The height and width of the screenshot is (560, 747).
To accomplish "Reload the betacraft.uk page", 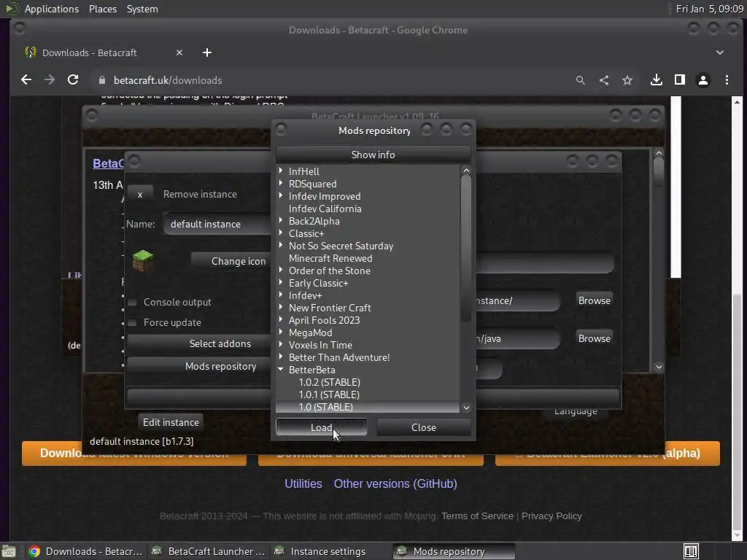I will 73,80.
